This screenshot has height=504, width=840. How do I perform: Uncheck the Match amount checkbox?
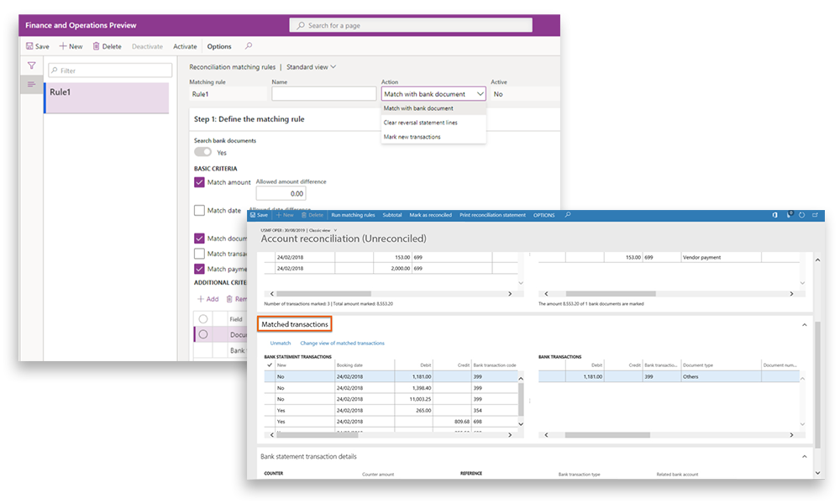coord(199,182)
